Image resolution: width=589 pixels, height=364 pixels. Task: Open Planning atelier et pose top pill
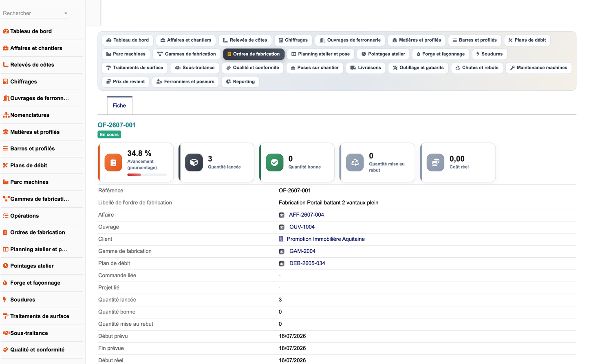coord(321,54)
